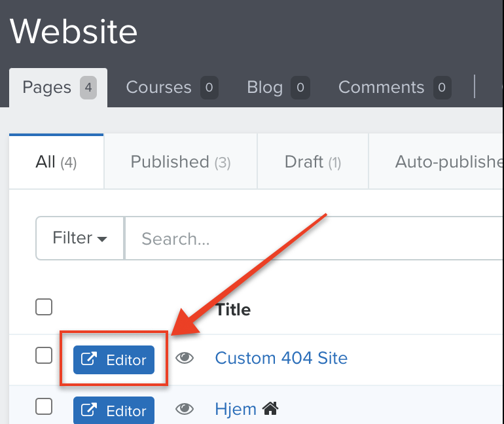The width and height of the screenshot is (504, 424).
Task: Expand the Filter dropdown
Action: click(x=80, y=238)
